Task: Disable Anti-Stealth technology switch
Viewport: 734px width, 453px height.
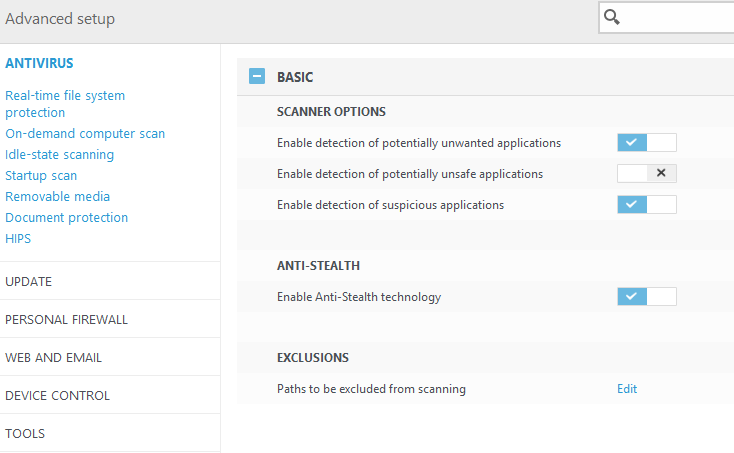Action: [x=647, y=297]
